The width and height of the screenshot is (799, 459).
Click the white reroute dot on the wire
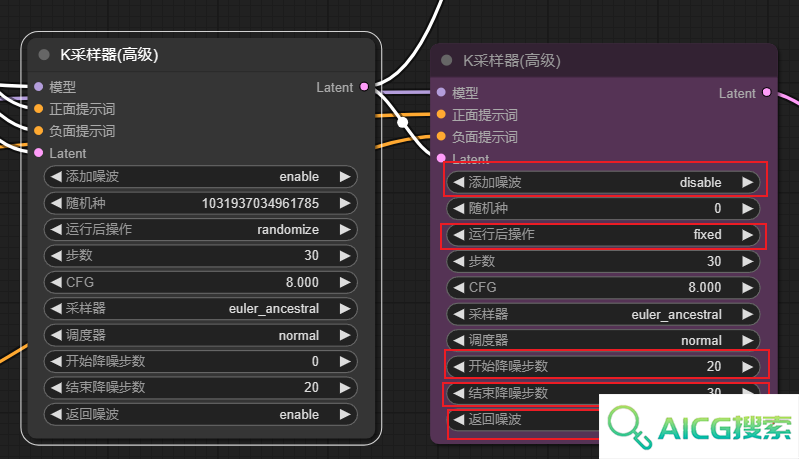(403, 122)
